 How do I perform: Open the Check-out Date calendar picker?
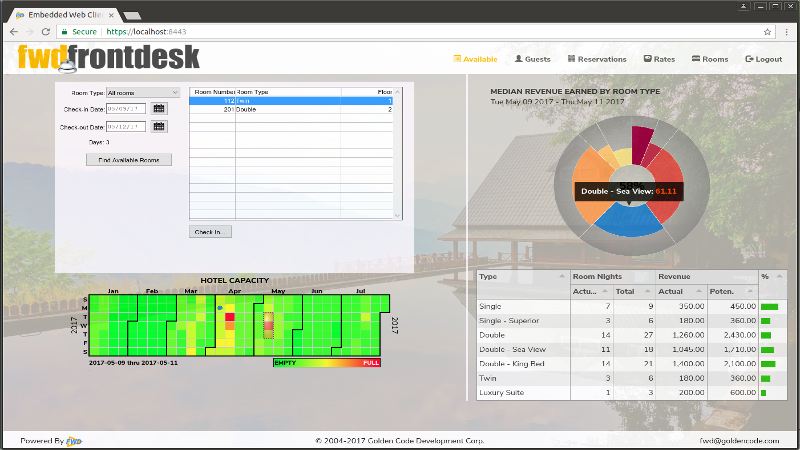pos(159,126)
